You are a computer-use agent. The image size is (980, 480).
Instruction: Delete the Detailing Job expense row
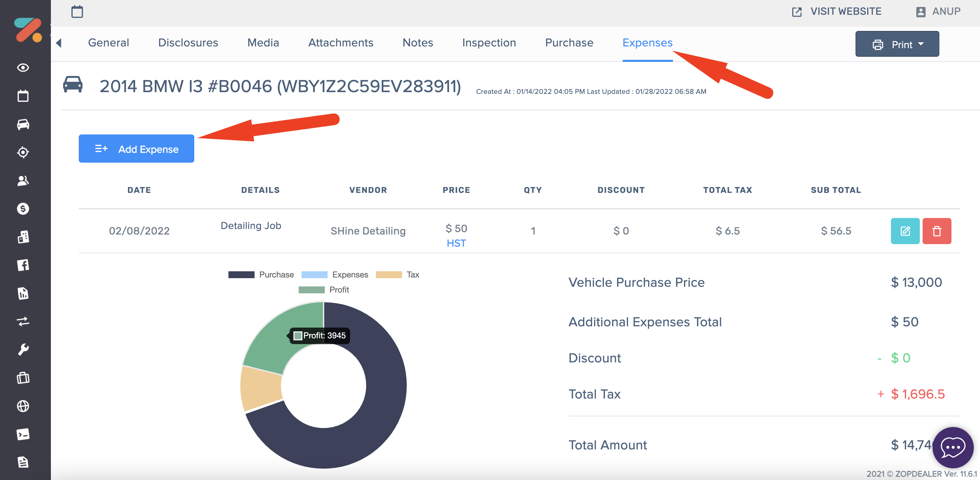[x=936, y=231]
